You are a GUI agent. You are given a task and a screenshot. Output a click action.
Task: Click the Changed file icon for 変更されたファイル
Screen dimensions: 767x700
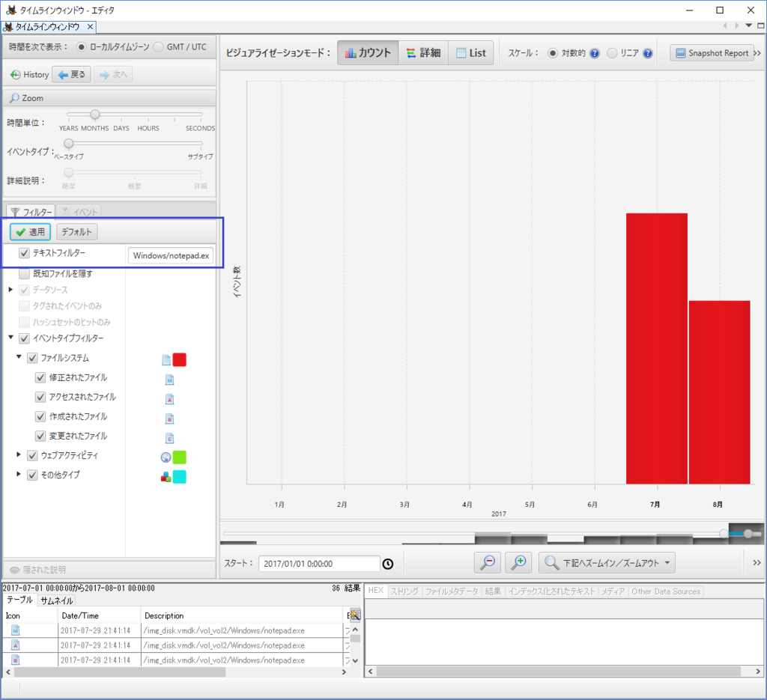(170, 438)
